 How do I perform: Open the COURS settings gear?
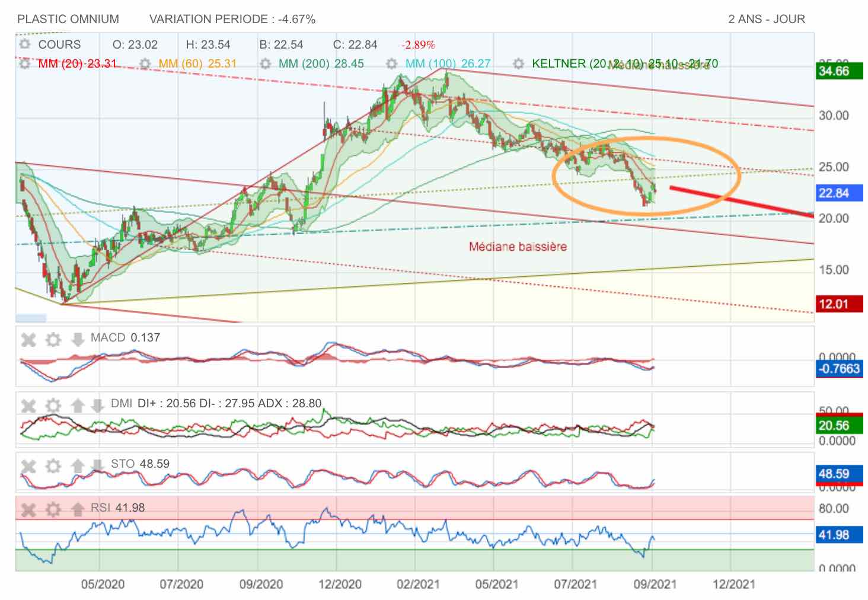[24, 45]
